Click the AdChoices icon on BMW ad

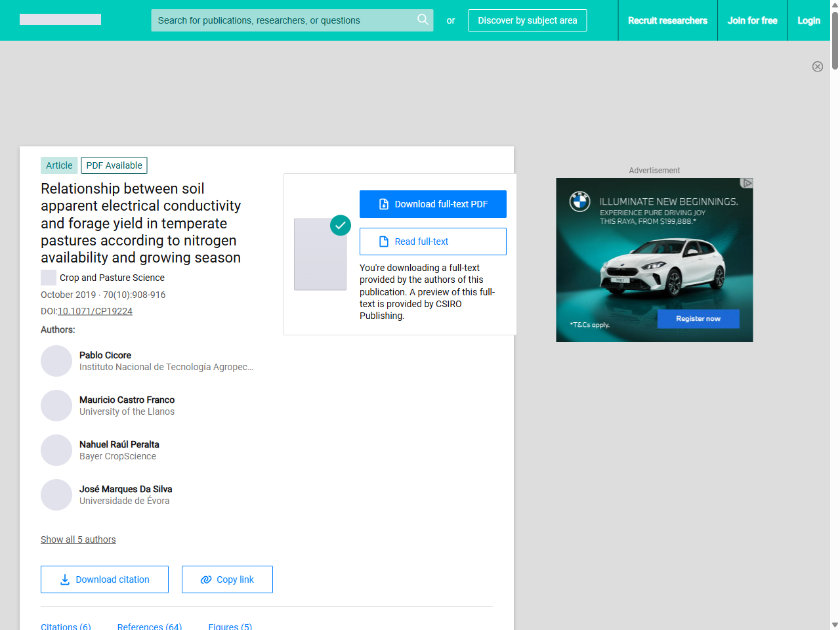click(747, 183)
